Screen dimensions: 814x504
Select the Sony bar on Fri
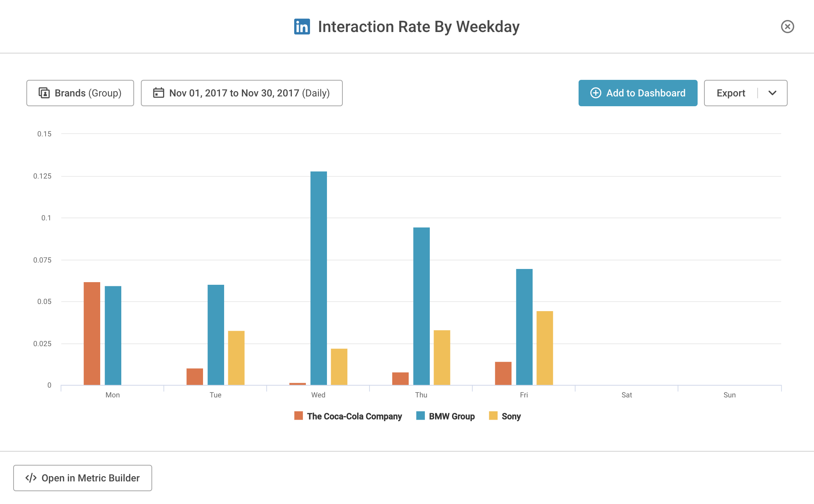(x=545, y=348)
